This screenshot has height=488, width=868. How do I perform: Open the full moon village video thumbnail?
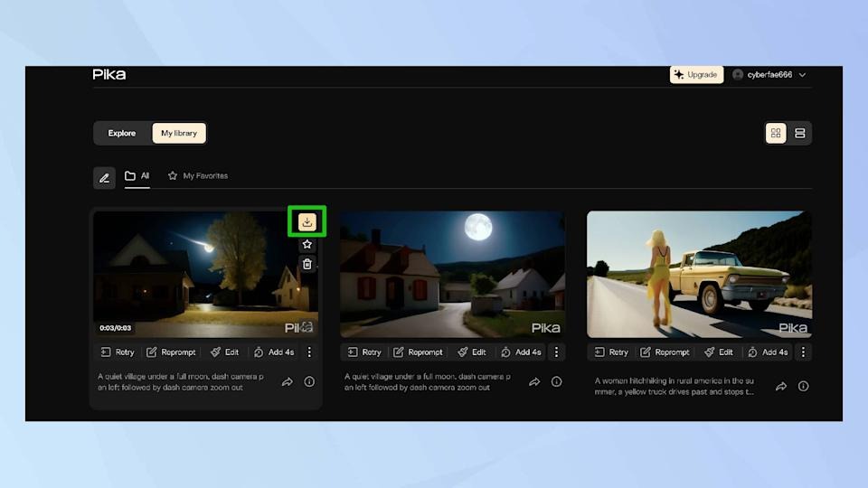click(x=453, y=275)
